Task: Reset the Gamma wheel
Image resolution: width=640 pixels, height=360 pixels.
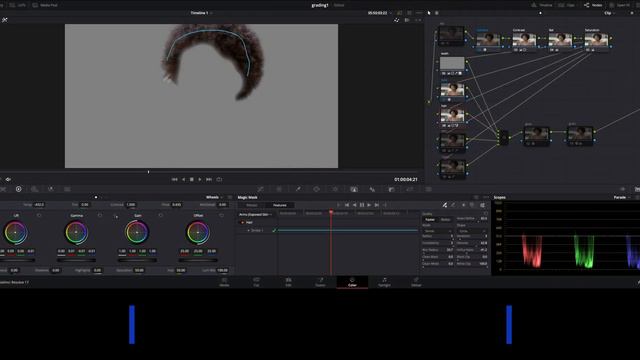Action: pos(100,216)
